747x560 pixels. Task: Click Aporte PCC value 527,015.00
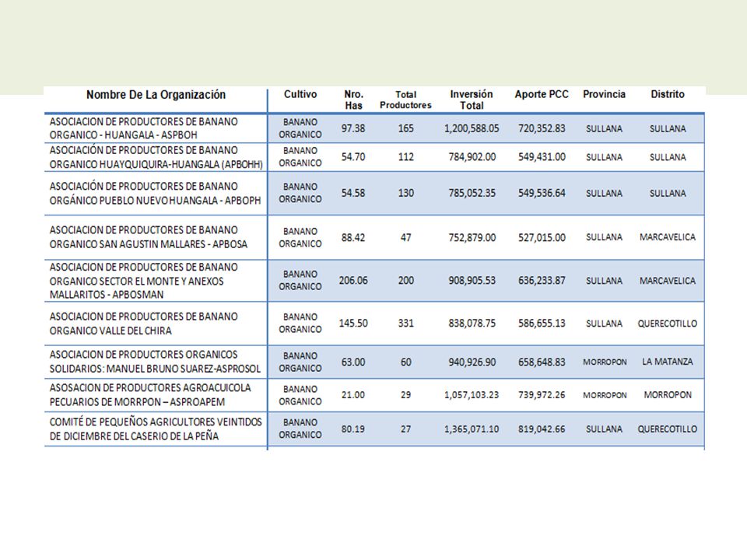point(542,237)
